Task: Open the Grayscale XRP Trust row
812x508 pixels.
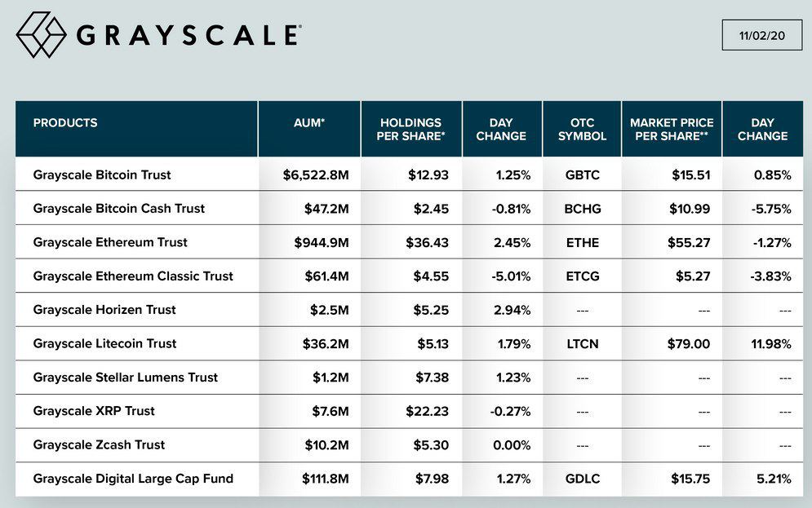Action: (94, 411)
